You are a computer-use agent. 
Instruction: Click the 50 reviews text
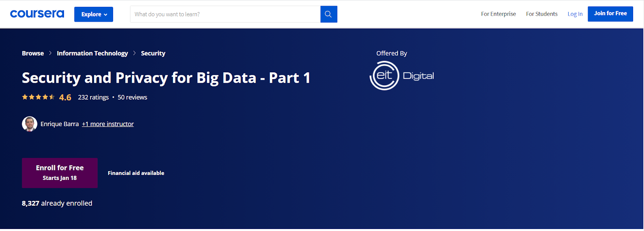(132, 98)
